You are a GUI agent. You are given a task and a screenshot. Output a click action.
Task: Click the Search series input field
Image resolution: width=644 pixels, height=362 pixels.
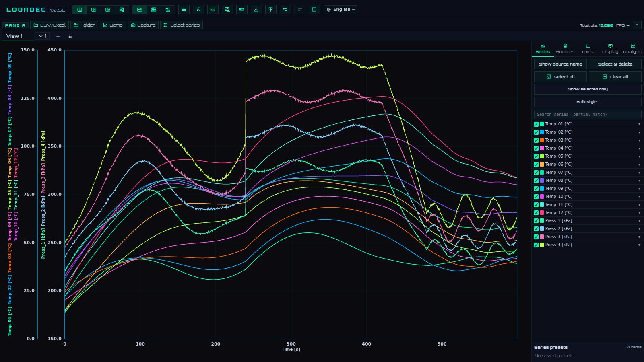(588, 114)
